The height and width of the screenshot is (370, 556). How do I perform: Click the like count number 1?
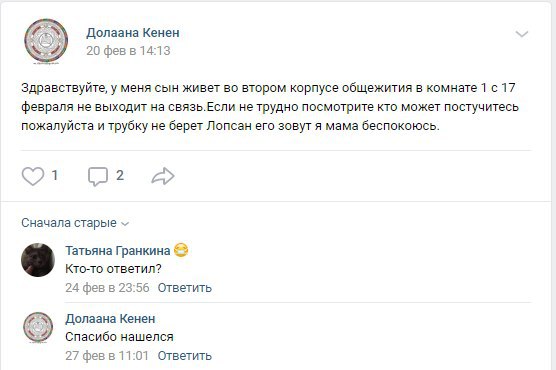pyautogui.click(x=55, y=175)
